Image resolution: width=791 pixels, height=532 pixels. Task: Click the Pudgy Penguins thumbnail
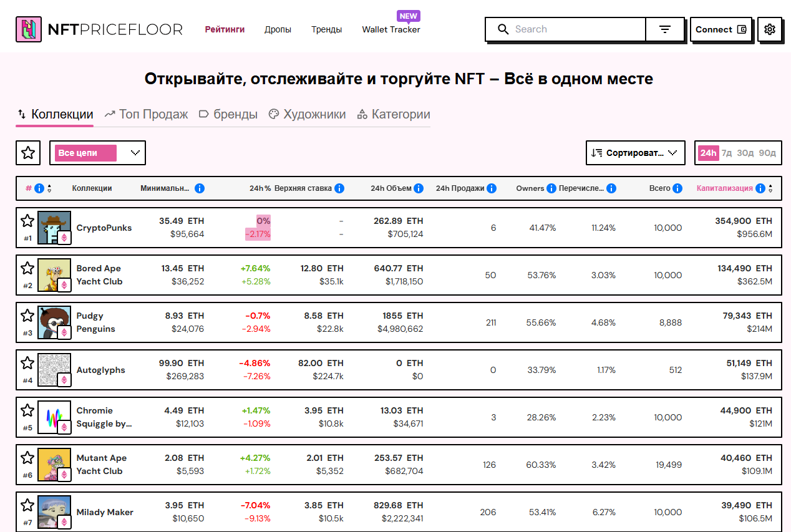click(x=54, y=322)
